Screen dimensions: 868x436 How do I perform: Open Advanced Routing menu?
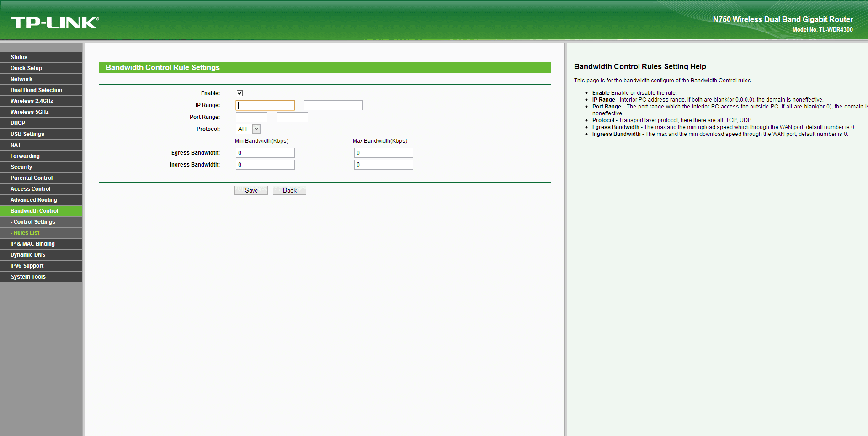[41, 200]
